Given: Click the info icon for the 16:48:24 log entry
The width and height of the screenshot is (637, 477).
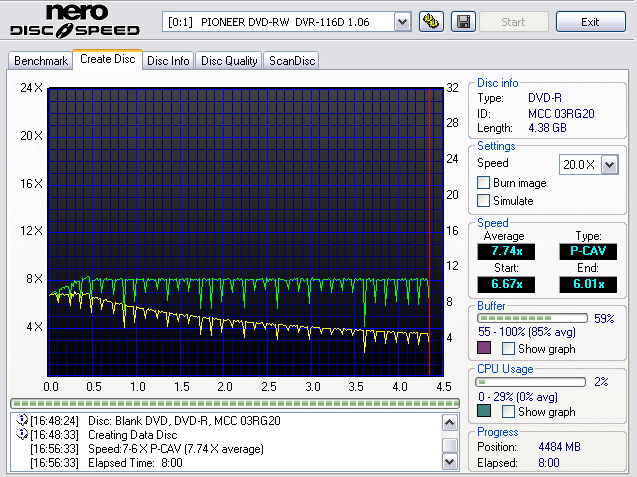Looking at the screenshot, I should [x=22, y=421].
